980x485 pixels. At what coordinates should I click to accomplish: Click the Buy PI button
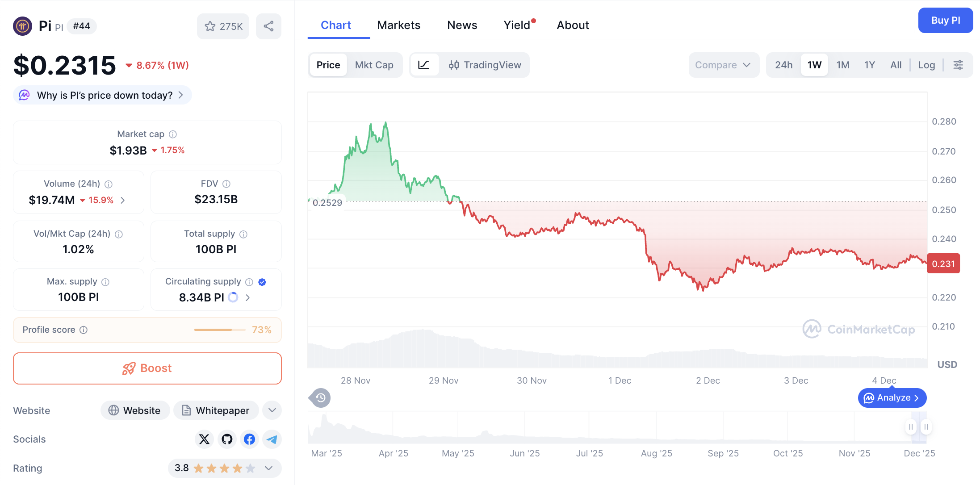click(945, 20)
